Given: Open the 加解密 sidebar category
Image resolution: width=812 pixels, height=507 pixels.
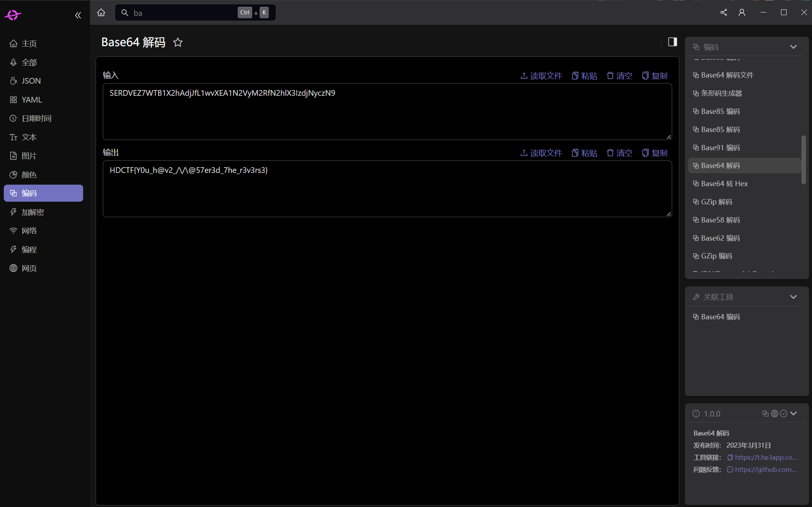Looking at the screenshot, I should click(x=33, y=212).
